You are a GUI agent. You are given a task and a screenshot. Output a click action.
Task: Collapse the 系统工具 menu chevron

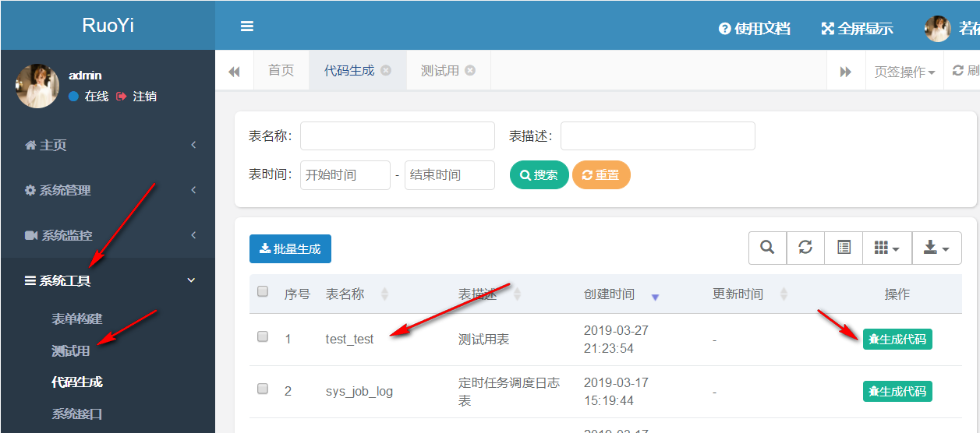click(x=192, y=280)
